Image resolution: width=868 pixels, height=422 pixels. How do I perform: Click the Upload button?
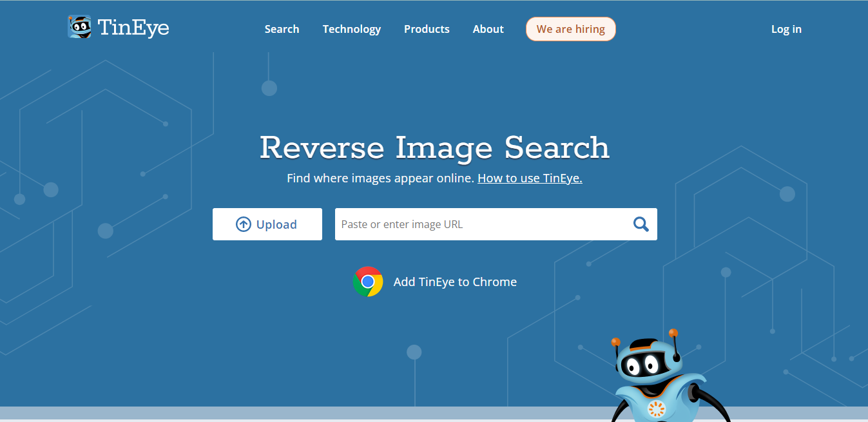pyautogui.click(x=267, y=224)
